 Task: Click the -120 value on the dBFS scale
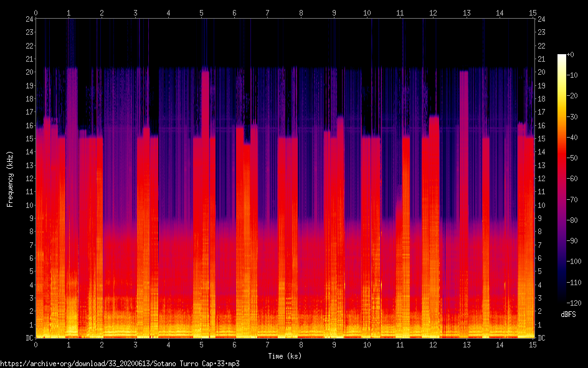574,303
